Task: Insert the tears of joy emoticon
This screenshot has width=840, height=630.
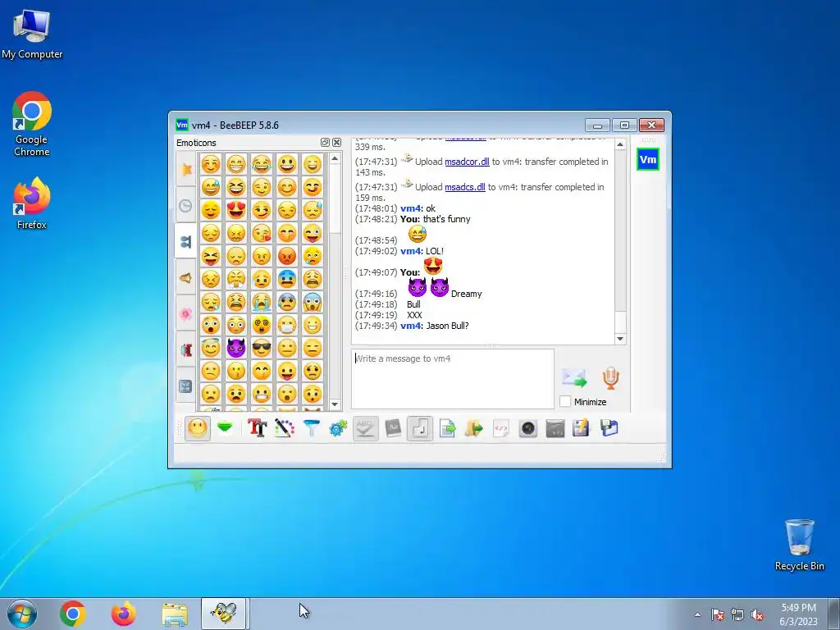Action: [262, 163]
